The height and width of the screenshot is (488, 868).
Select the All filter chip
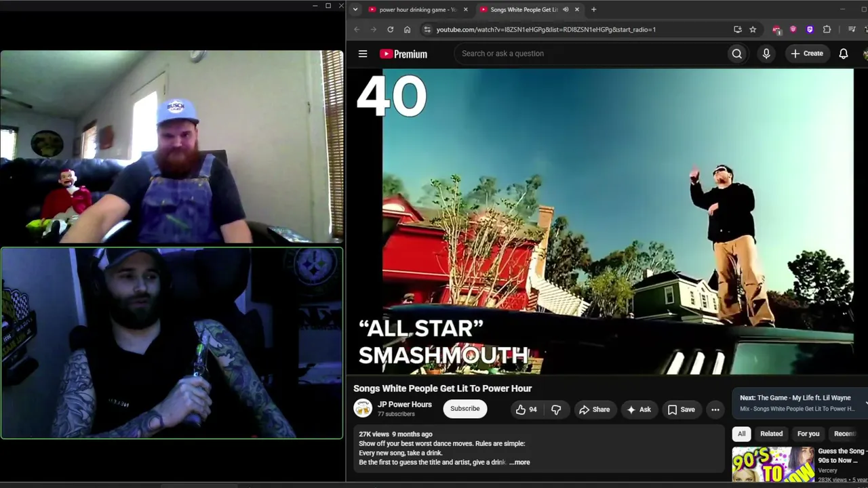pyautogui.click(x=741, y=434)
